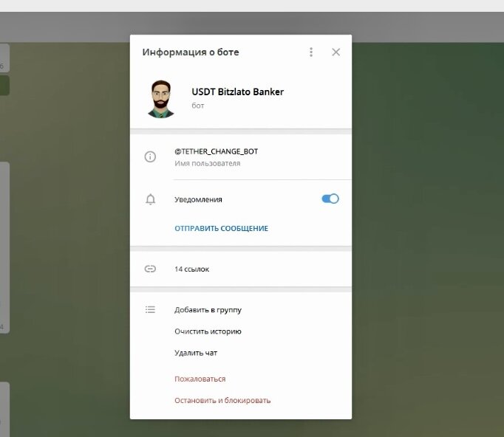Viewport: 504px width, 437px height.
Task: Open the three-dot more options menu
Action: click(311, 52)
